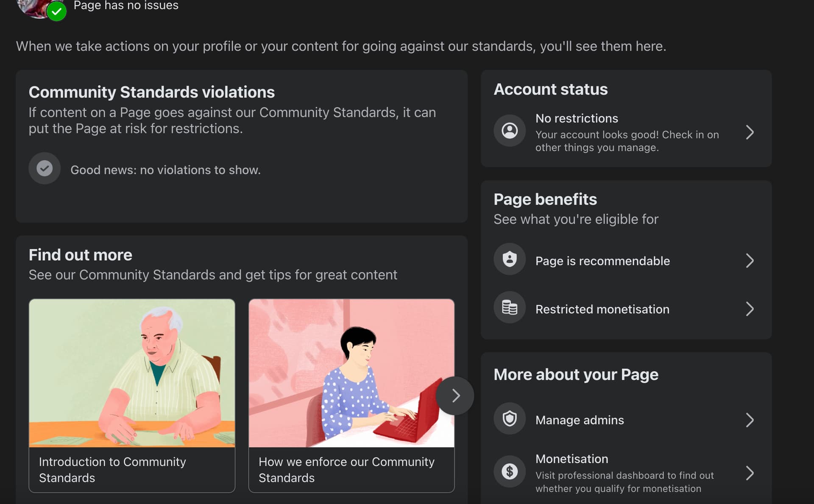Open Introduction to Community Standards link
Screen dimensions: 814x504
112,470
